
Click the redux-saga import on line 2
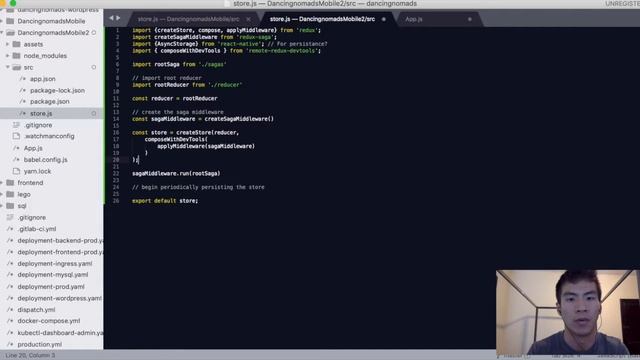[204, 37]
